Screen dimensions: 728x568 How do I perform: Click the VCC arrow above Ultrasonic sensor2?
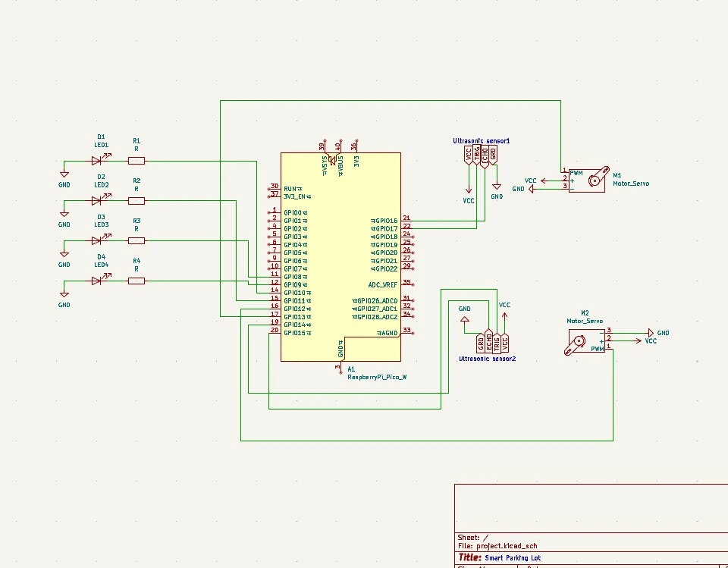click(x=505, y=318)
